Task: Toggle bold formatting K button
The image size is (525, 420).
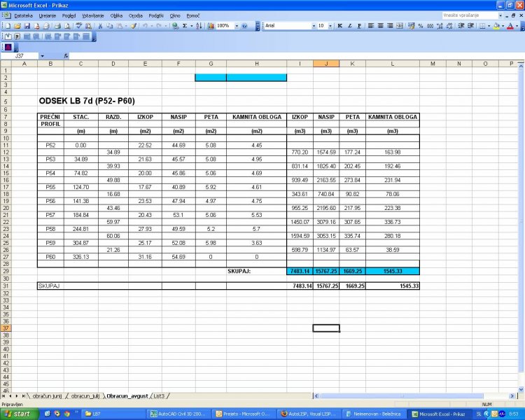Action: pyautogui.click(x=340, y=26)
